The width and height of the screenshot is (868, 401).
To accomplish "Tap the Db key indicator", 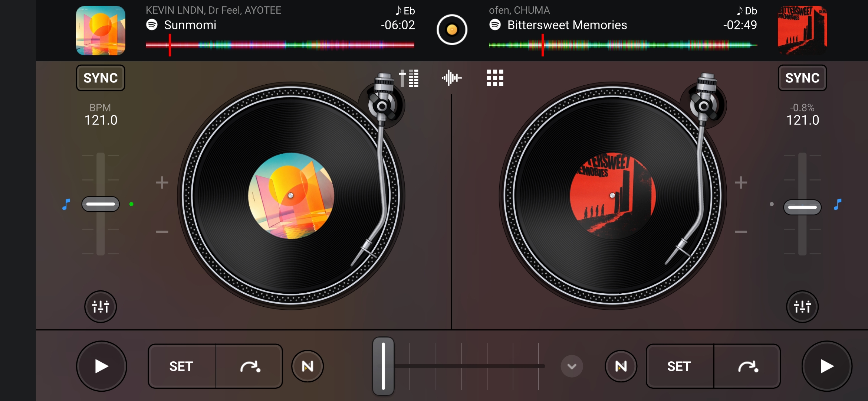I will [x=747, y=11].
